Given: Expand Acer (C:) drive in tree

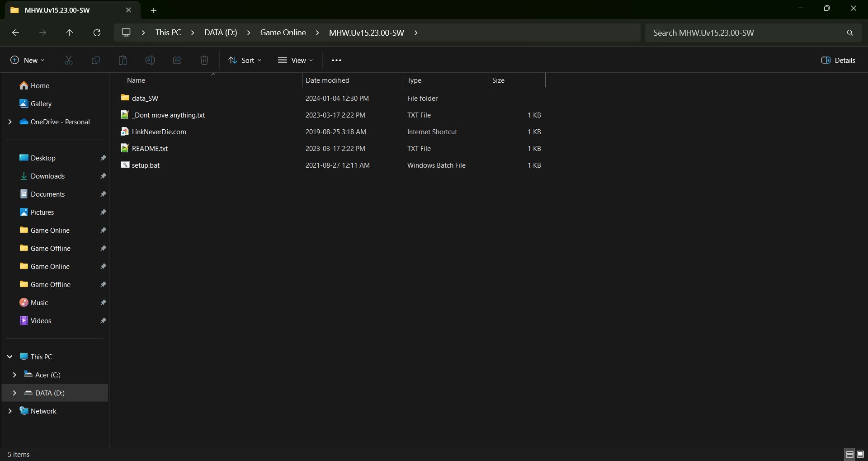Looking at the screenshot, I should point(14,375).
